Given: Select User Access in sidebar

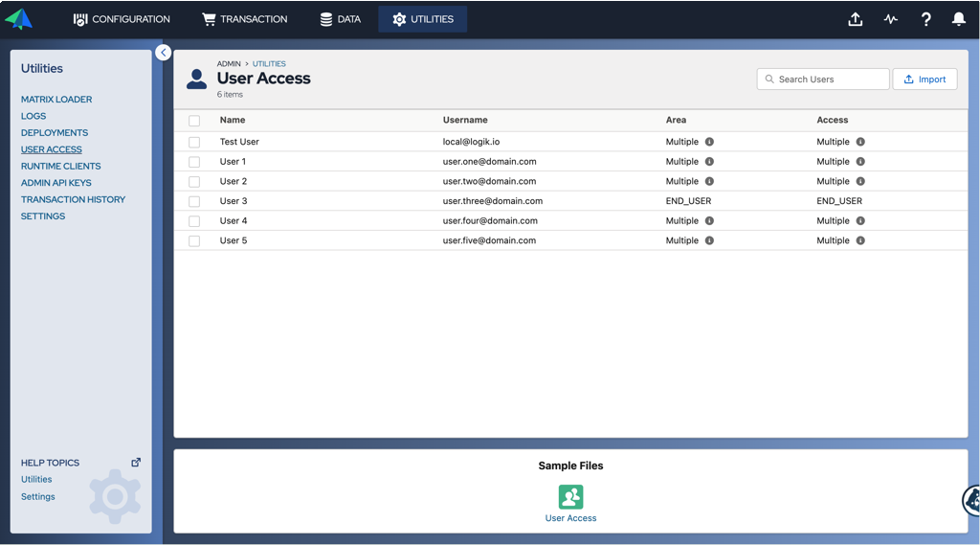Looking at the screenshot, I should pos(52,149).
